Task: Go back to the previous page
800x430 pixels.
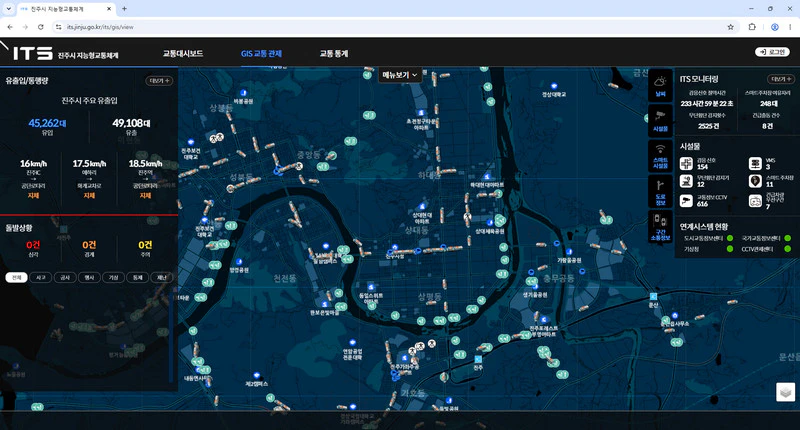Action: (x=10, y=27)
